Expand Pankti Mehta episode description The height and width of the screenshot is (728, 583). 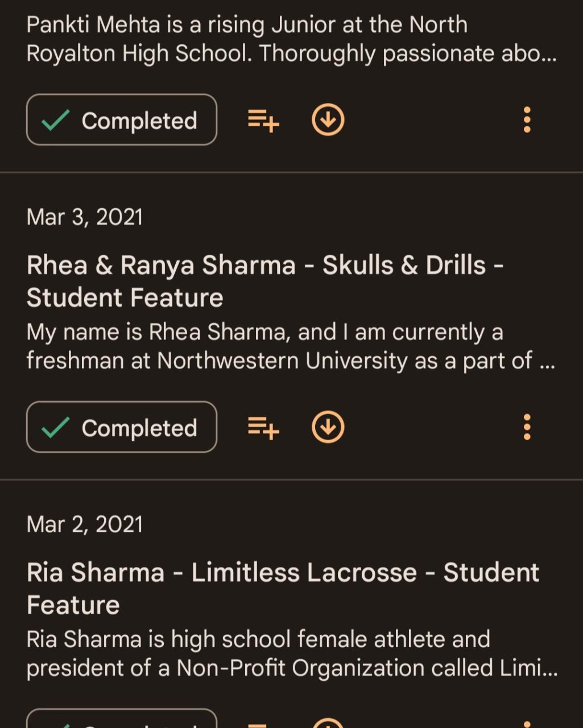[x=291, y=39]
